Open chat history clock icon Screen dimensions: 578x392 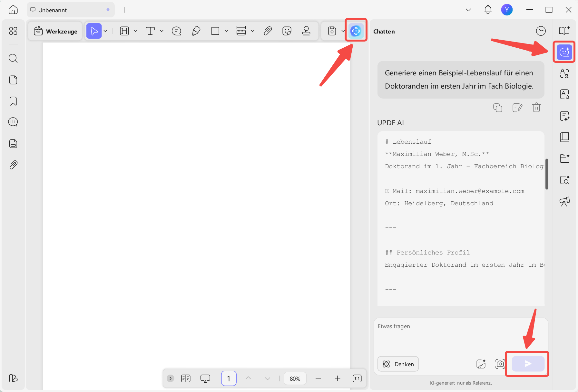tap(541, 31)
